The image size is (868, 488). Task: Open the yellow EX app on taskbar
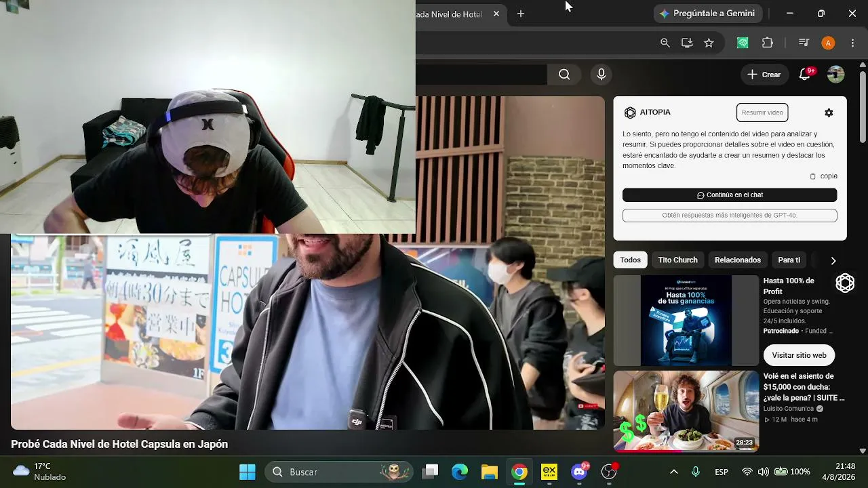[549, 472]
